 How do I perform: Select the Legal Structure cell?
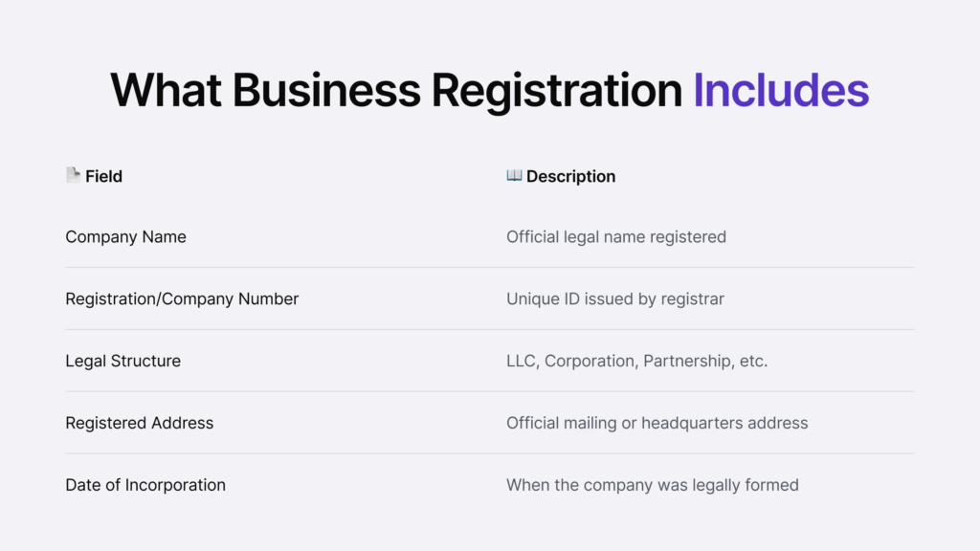tap(122, 361)
